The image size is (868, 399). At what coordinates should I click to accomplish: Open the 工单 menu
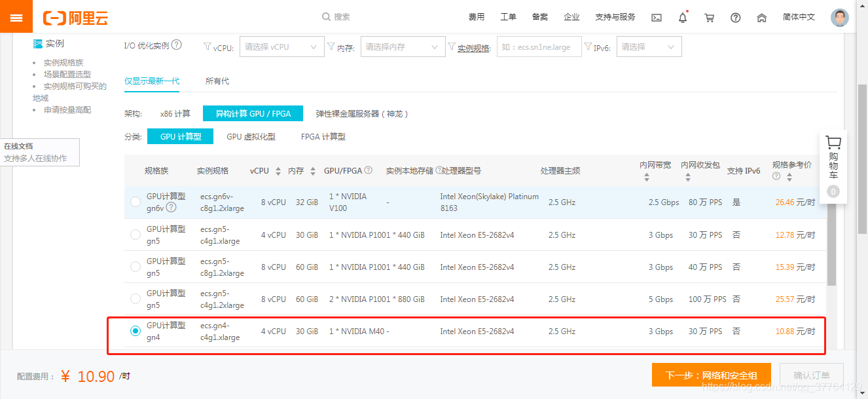(509, 17)
